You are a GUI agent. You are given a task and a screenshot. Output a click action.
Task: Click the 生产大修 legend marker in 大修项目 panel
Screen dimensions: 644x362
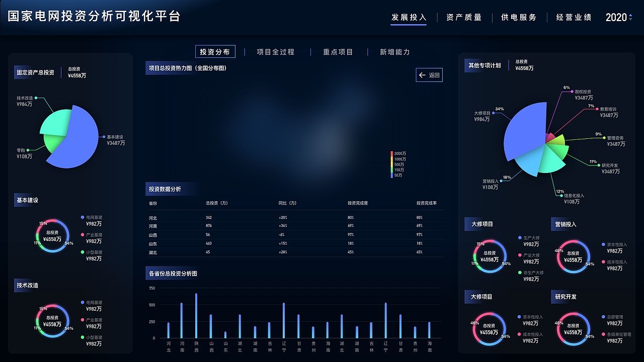[520, 237]
